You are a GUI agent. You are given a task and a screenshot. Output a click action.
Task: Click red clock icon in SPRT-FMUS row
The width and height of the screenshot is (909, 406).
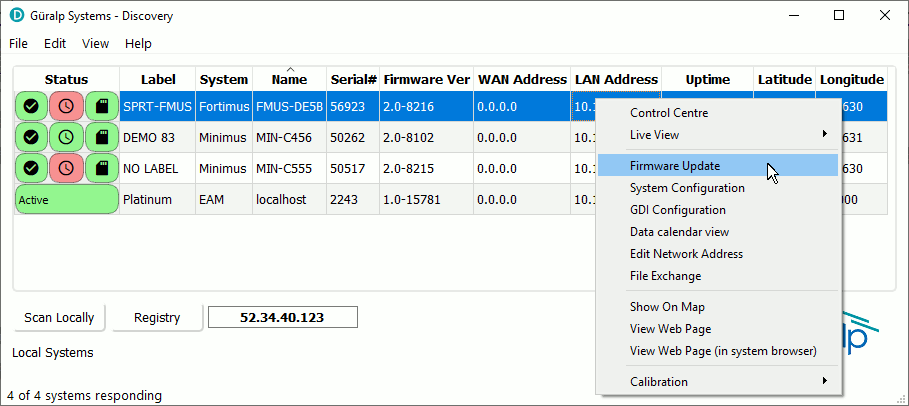click(67, 106)
